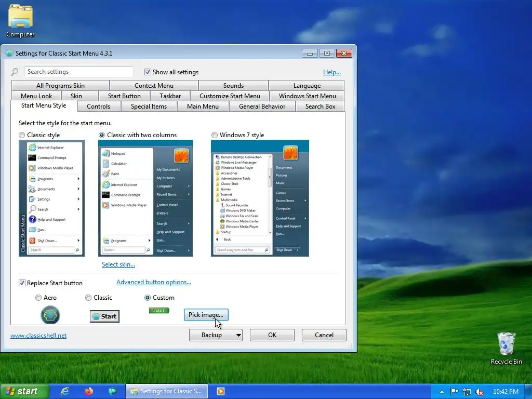Viewport: 532px width, 399px height.
Task: Click the Select skin... link
Action: click(x=118, y=264)
